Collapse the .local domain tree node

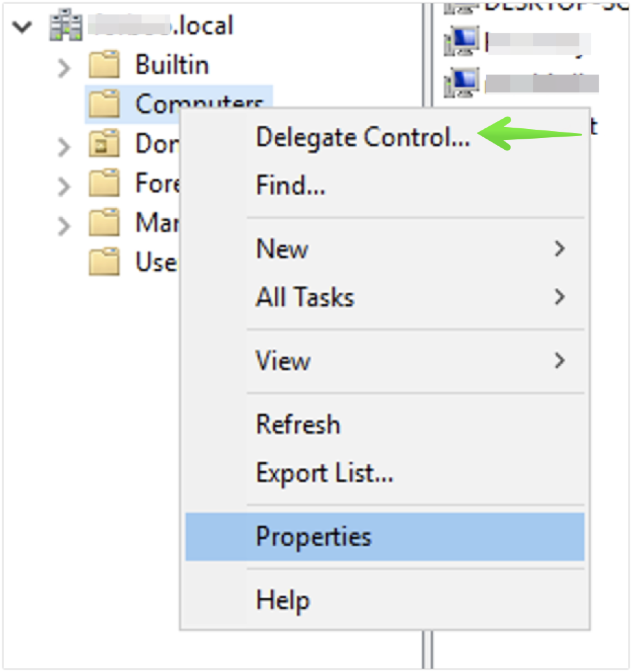coord(22,27)
